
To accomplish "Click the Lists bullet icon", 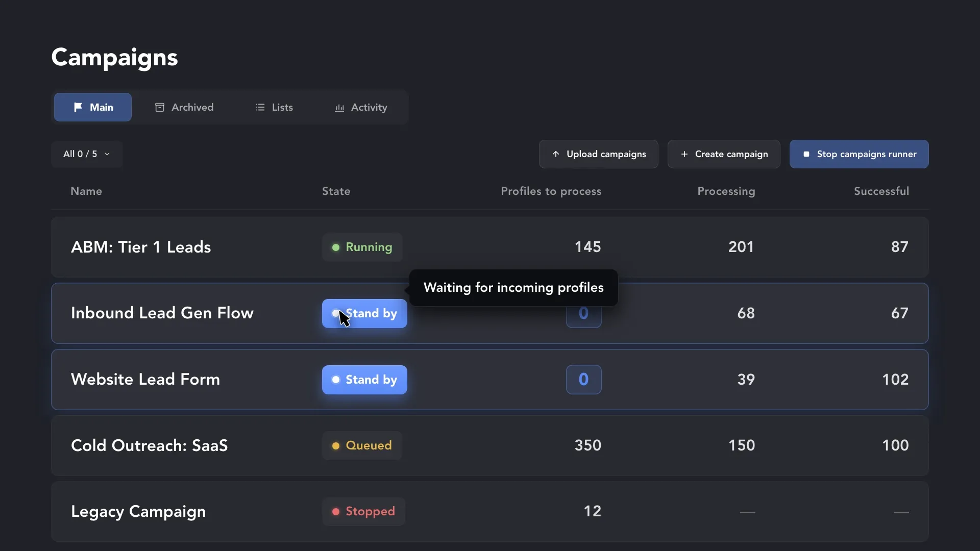I will (260, 107).
